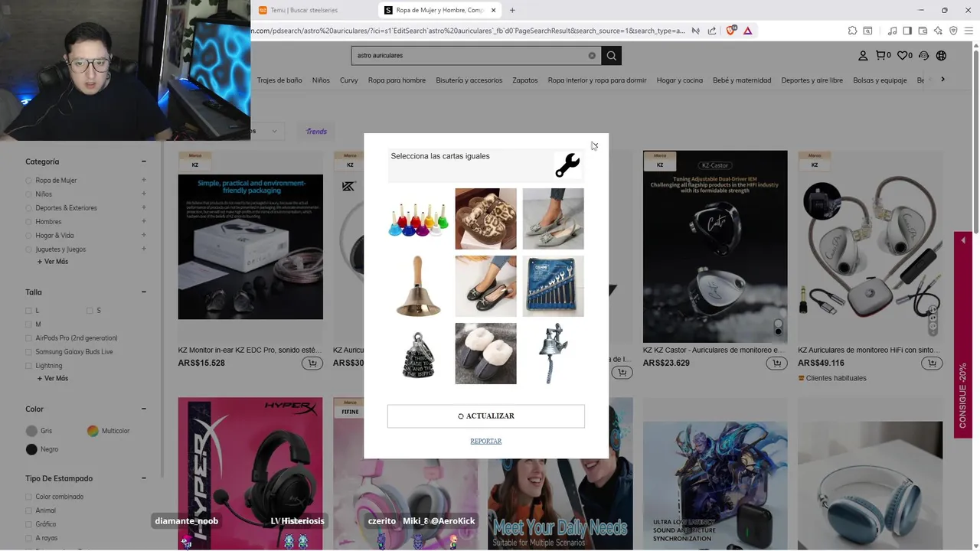This screenshot has height=551, width=980.
Task: Check the size L checkbox
Action: click(x=29, y=311)
